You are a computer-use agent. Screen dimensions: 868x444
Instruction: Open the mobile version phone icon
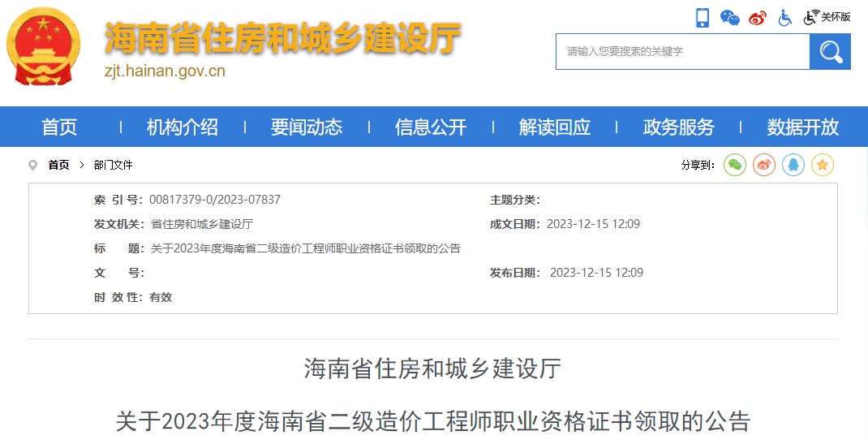[703, 17]
